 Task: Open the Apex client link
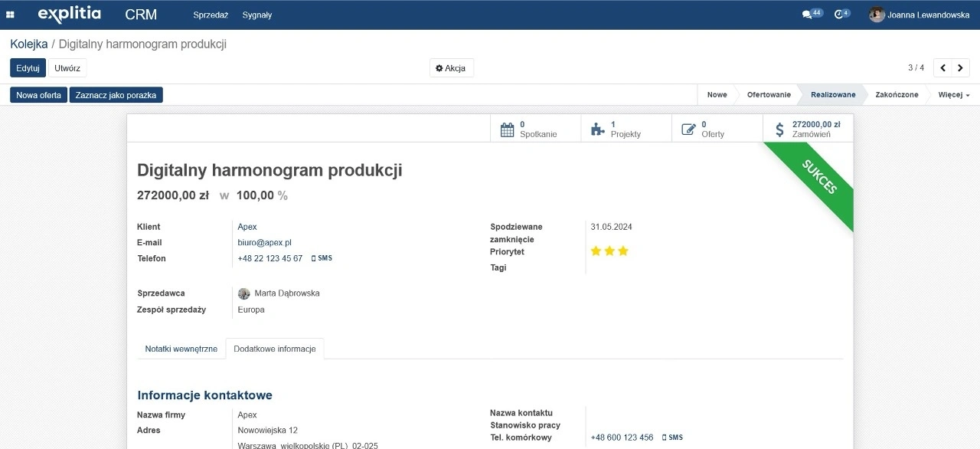[x=247, y=227]
